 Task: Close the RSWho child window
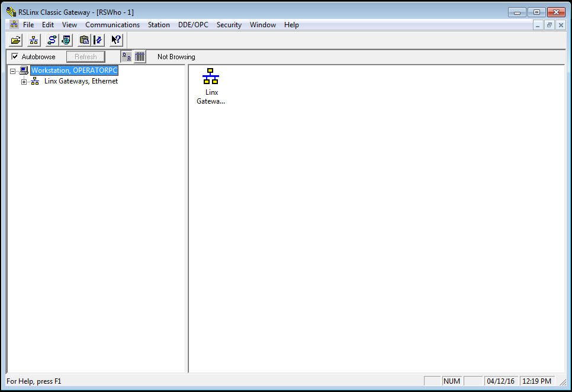pyautogui.click(x=561, y=25)
